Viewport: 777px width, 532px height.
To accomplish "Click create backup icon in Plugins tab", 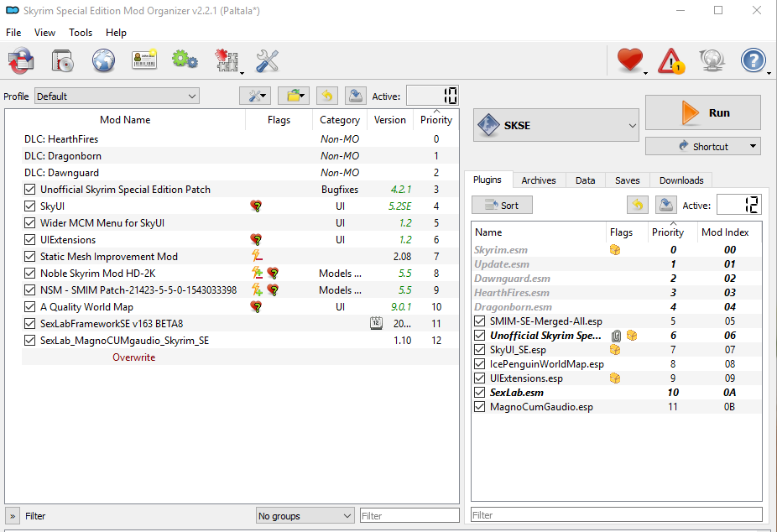I will point(666,205).
